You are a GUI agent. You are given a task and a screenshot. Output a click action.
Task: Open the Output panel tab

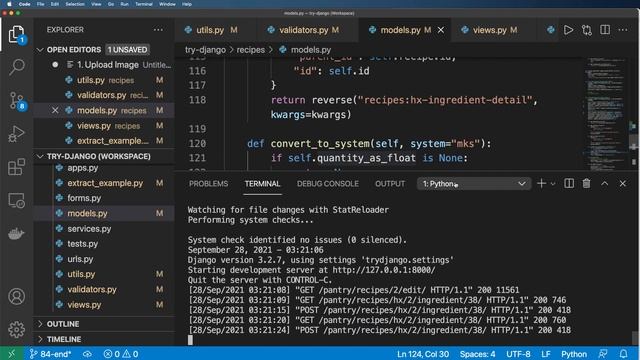point(390,184)
